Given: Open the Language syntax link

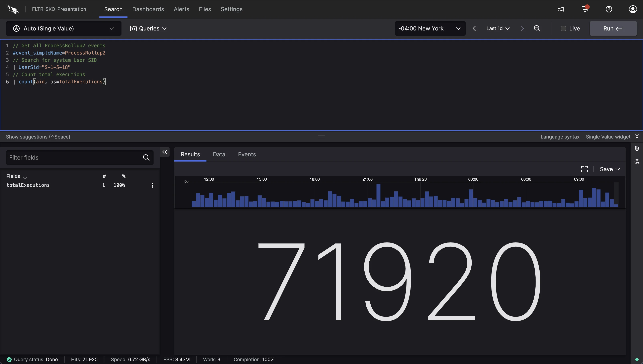Looking at the screenshot, I should [x=560, y=137].
